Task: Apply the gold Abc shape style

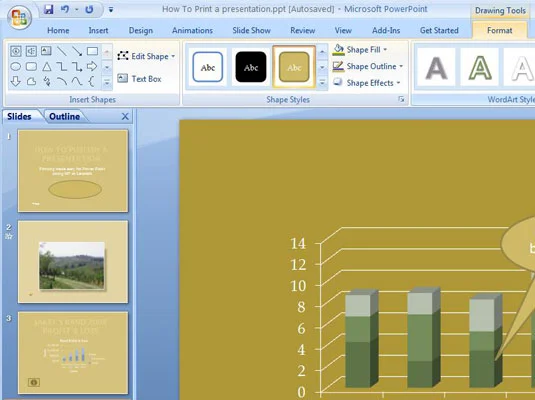Action: [x=294, y=67]
